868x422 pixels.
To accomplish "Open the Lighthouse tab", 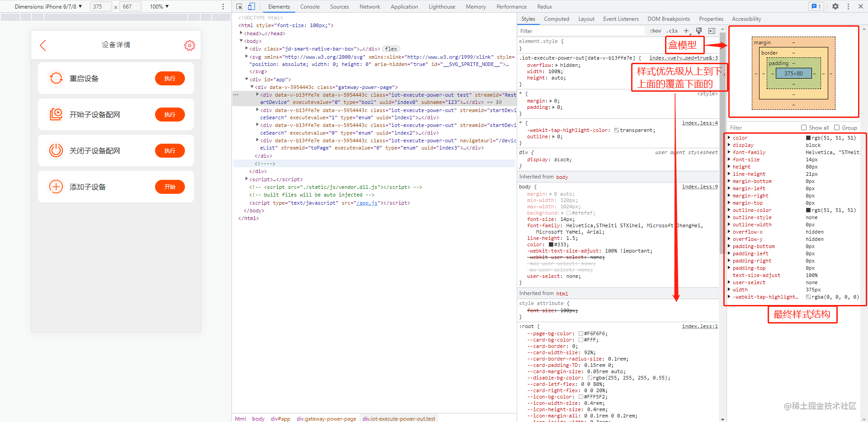I will click(x=442, y=6).
